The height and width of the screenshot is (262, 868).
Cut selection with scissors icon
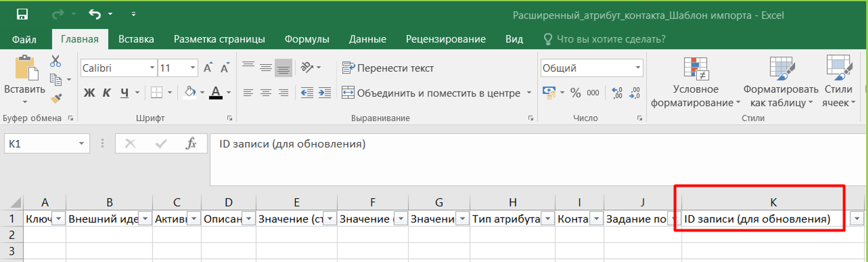pos(56,61)
